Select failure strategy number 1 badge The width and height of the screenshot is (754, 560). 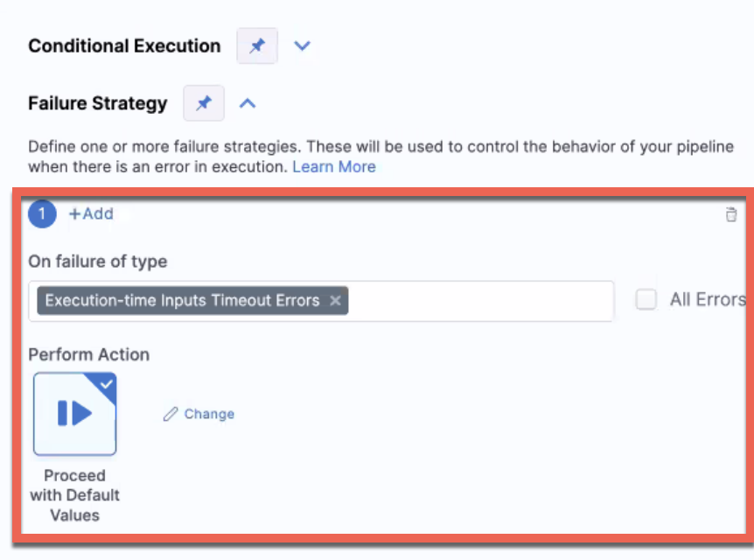coord(42,213)
